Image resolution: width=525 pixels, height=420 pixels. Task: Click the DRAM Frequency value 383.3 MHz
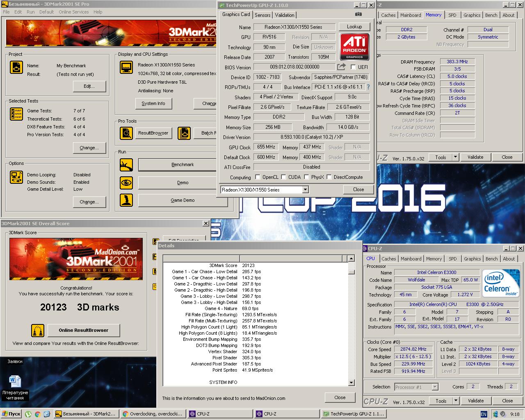pyautogui.click(x=457, y=62)
